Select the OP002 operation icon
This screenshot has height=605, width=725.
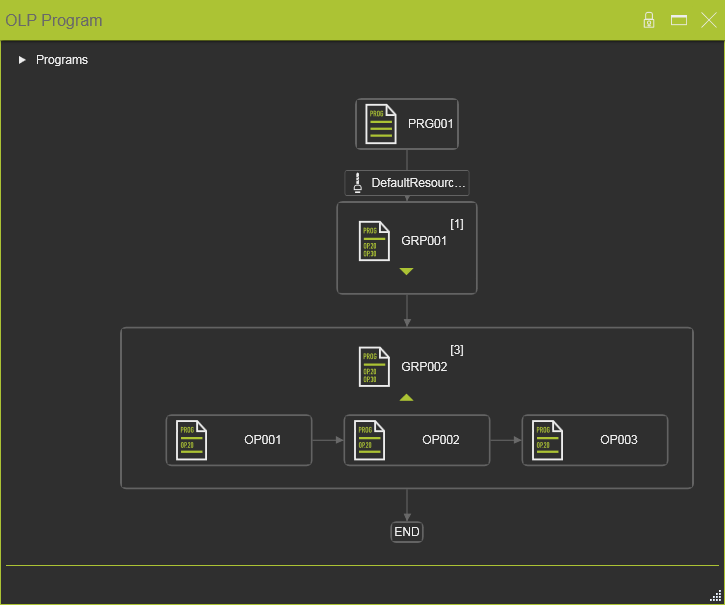[369, 440]
